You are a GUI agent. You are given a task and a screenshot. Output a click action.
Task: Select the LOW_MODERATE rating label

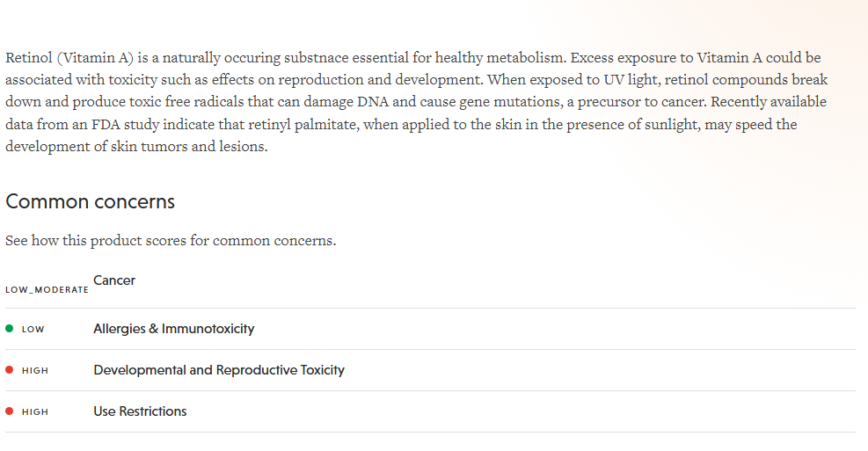tap(47, 290)
